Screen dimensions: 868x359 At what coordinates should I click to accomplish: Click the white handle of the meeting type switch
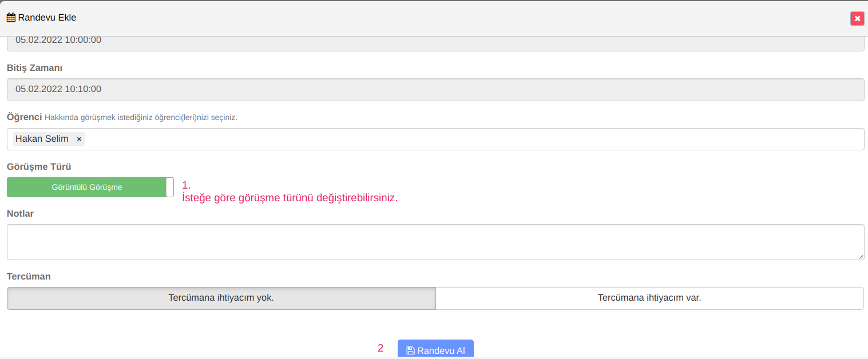click(x=169, y=187)
